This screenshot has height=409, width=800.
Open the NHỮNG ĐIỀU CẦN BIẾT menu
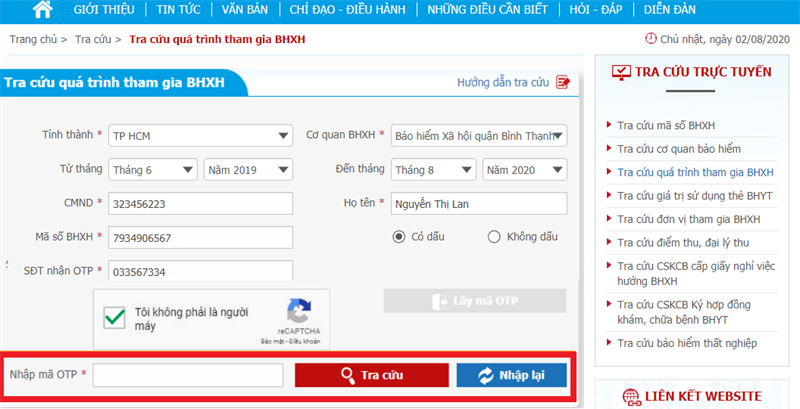(487, 9)
